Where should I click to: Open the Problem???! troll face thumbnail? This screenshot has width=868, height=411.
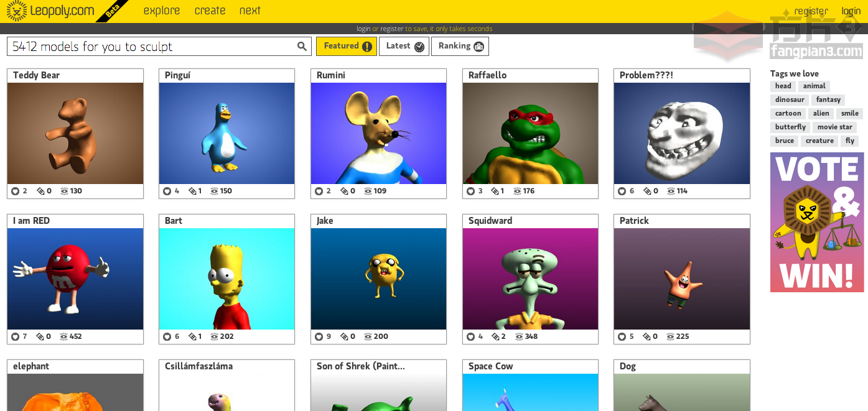pos(682,134)
